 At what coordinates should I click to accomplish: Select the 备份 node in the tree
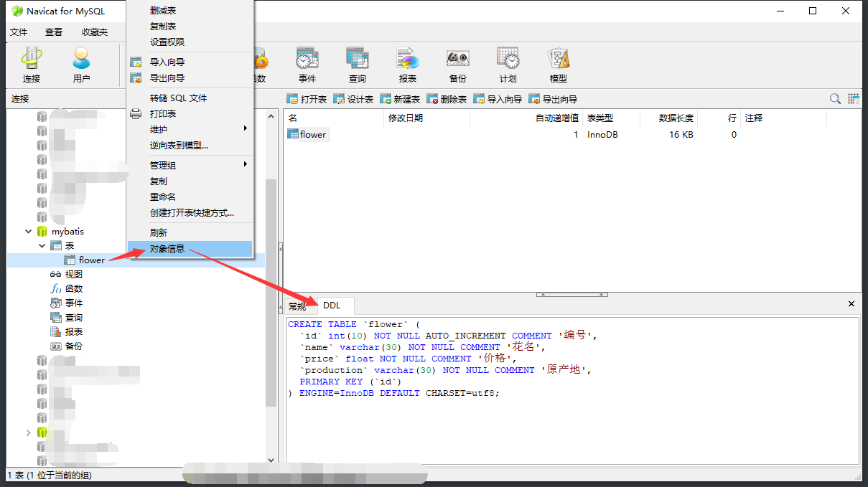73,346
